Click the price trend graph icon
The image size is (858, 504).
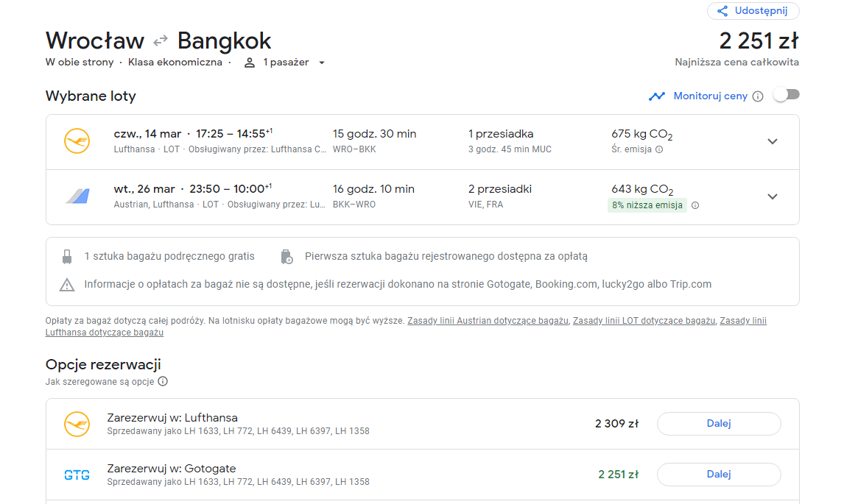[x=657, y=96]
